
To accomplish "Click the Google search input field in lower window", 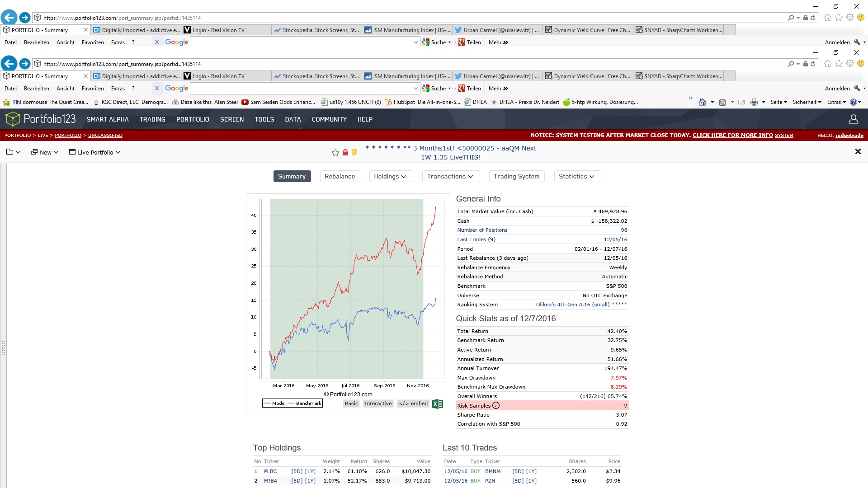I will [302, 88].
